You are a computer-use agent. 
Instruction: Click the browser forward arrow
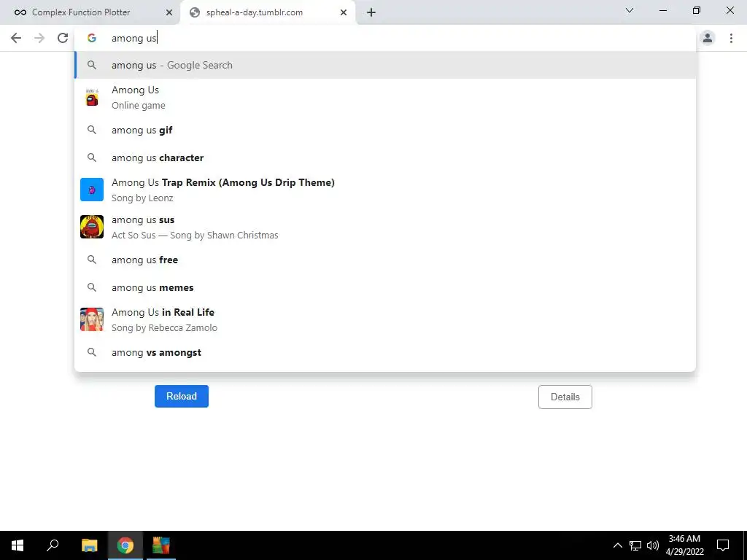coord(39,38)
